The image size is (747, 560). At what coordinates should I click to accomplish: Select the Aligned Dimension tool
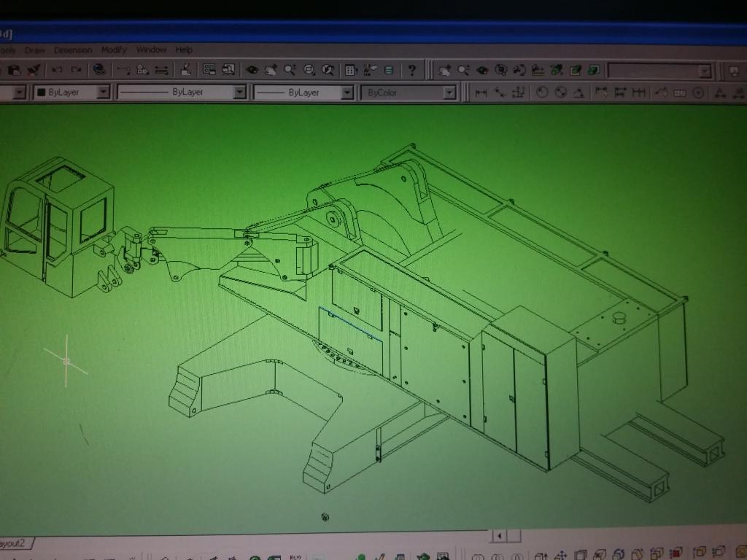tap(499, 93)
